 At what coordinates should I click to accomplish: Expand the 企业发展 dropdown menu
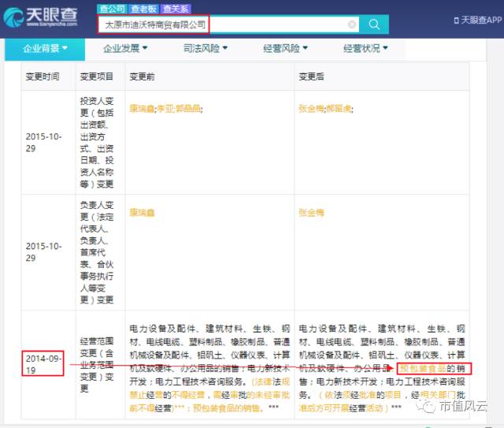tap(125, 49)
